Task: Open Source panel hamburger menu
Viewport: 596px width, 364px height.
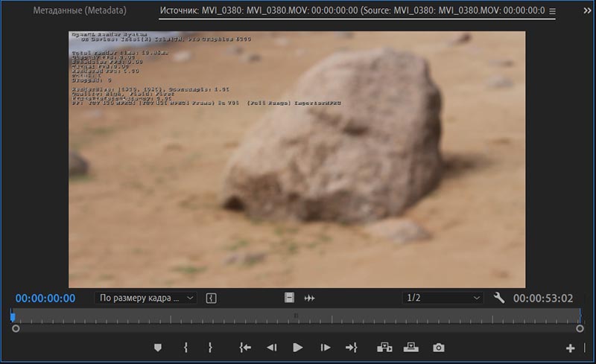Action: (x=552, y=11)
